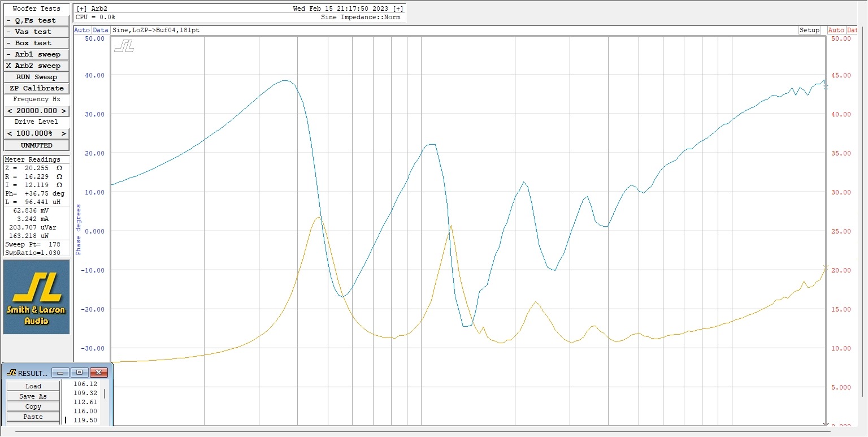This screenshot has width=868, height=437.
Task: Open the left axis Data menu
Action: point(101,30)
